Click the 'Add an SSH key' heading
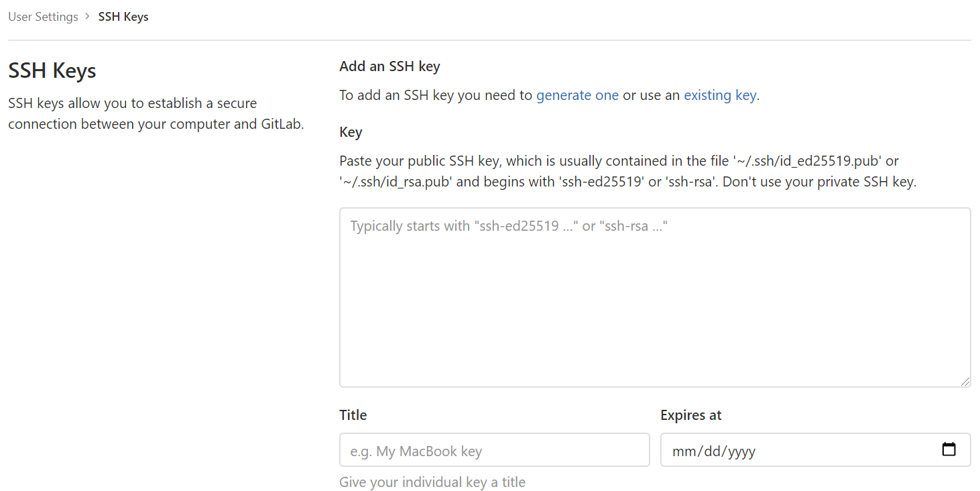 click(389, 66)
